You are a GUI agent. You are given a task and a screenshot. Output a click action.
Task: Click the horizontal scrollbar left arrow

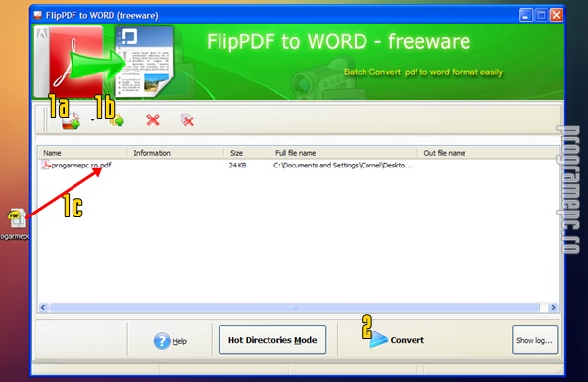[x=43, y=308]
